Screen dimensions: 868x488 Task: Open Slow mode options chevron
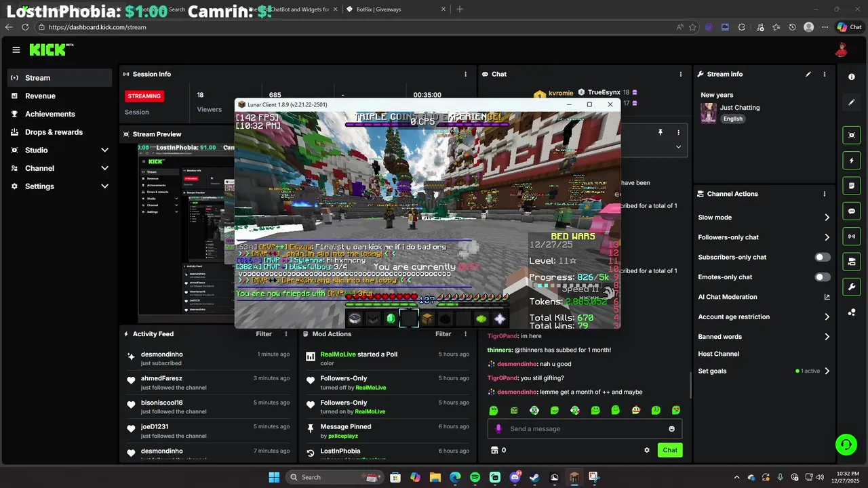click(x=827, y=218)
